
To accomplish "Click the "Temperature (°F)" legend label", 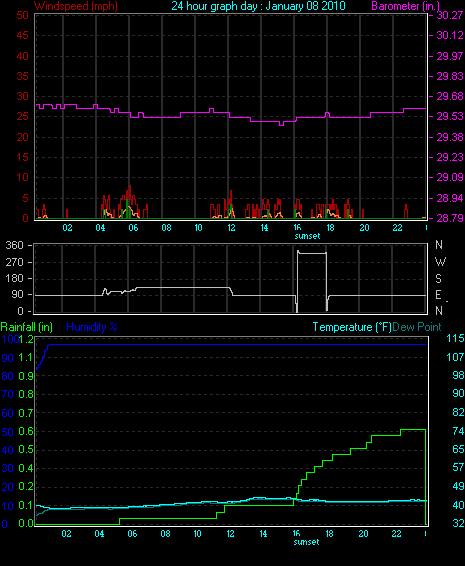I will pos(352,327).
